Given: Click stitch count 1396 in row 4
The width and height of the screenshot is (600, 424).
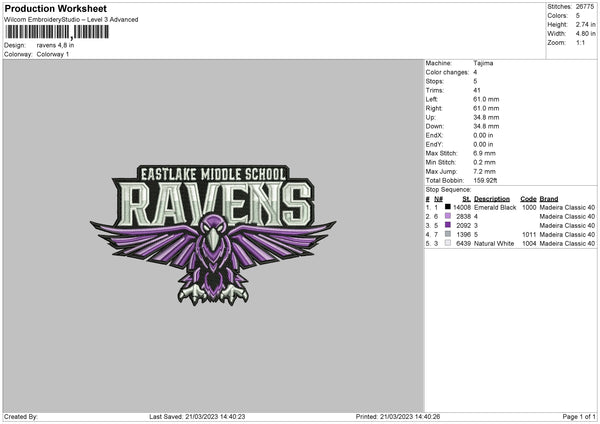Looking at the screenshot, I should coord(463,235).
